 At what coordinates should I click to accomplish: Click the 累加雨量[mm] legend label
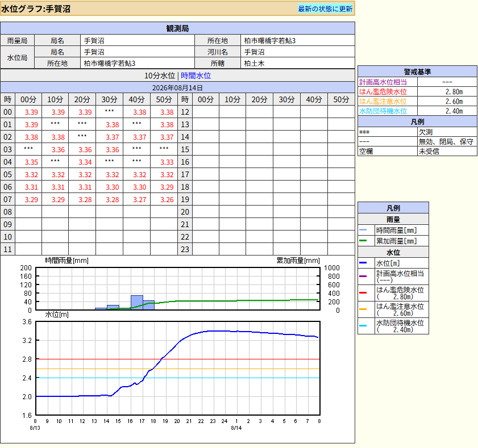396,241
